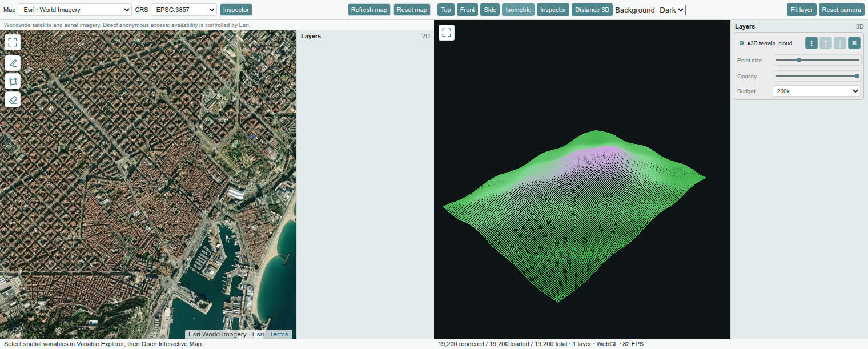The width and height of the screenshot is (868, 349).
Task: Activate the Distance 3D tool
Action: 592,10
